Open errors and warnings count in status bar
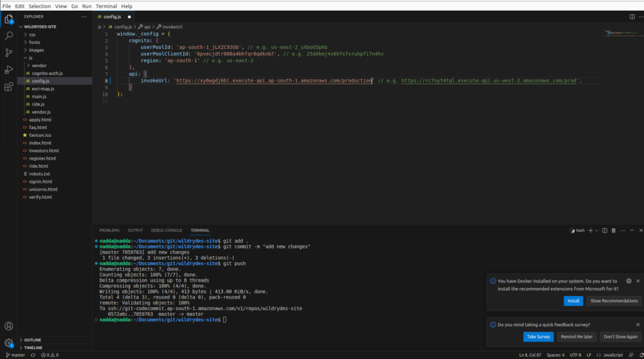Image resolution: width=644 pixels, height=359 pixels. [x=50, y=355]
